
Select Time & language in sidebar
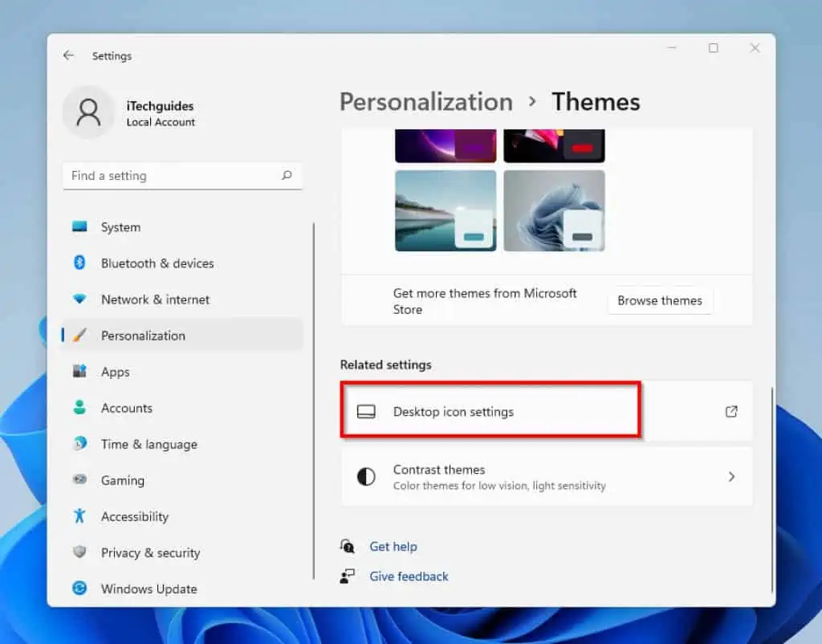pyautogui.click(x=81, y=444)
